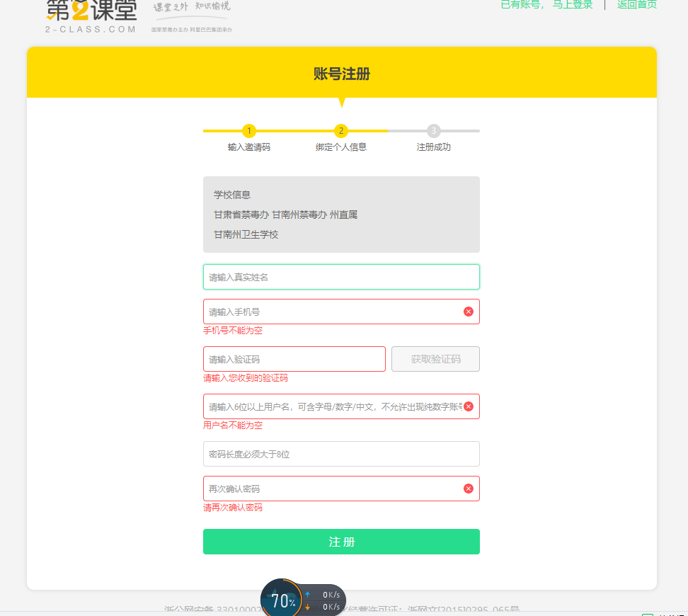Click into the 请输入手机号 phone field
This screenshot has height=616, width=688.
[333, 312]
